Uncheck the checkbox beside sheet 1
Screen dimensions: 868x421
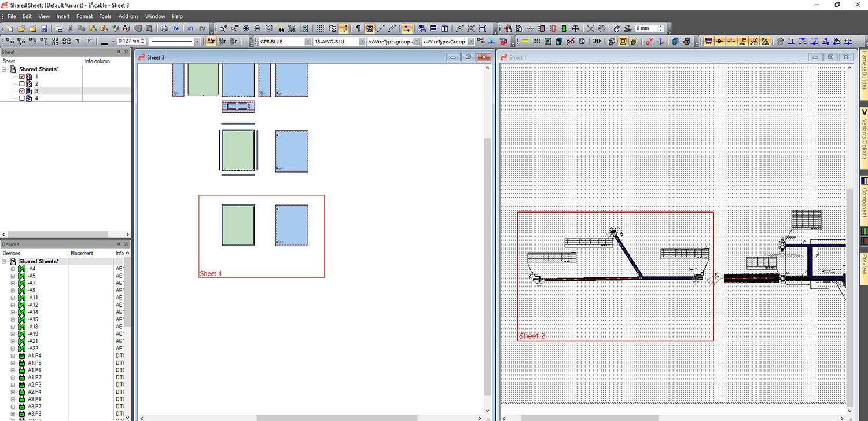[21, 76]
